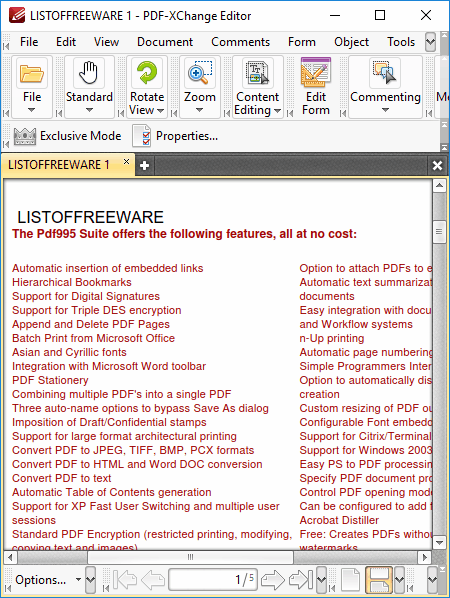Expand the Zoom dropdown arrow
The image size is (450, 598).
[199, 110]
